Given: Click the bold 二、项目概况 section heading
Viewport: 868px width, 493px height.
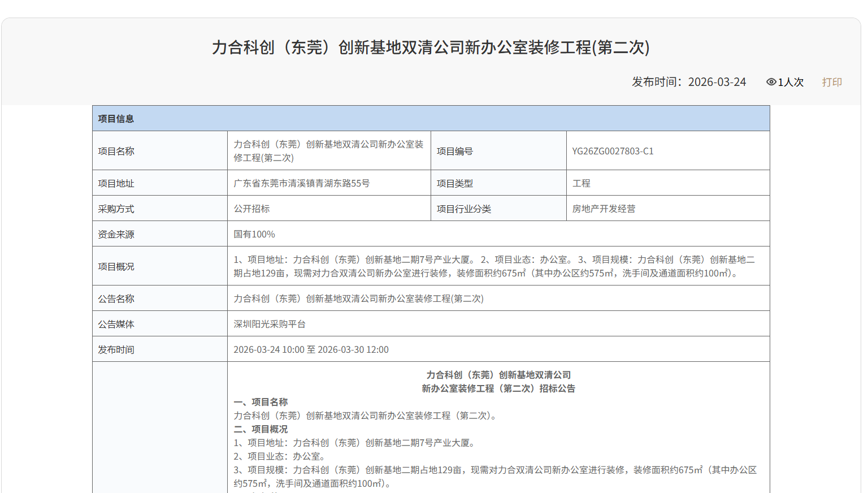Looking at the screenshot, I should 261,429.
